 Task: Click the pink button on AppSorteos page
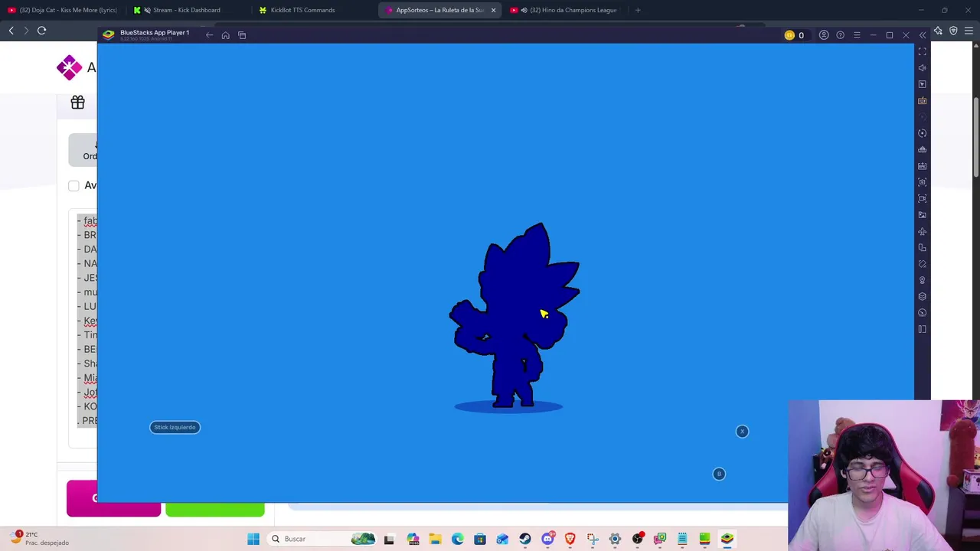pos(113,498)
